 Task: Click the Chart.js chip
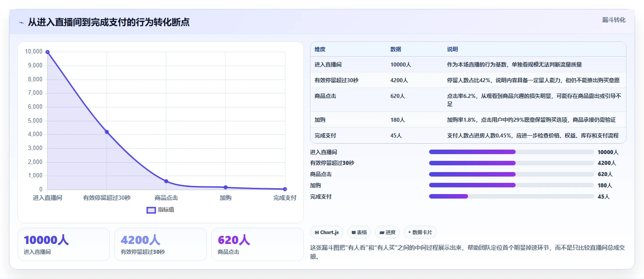327,232
